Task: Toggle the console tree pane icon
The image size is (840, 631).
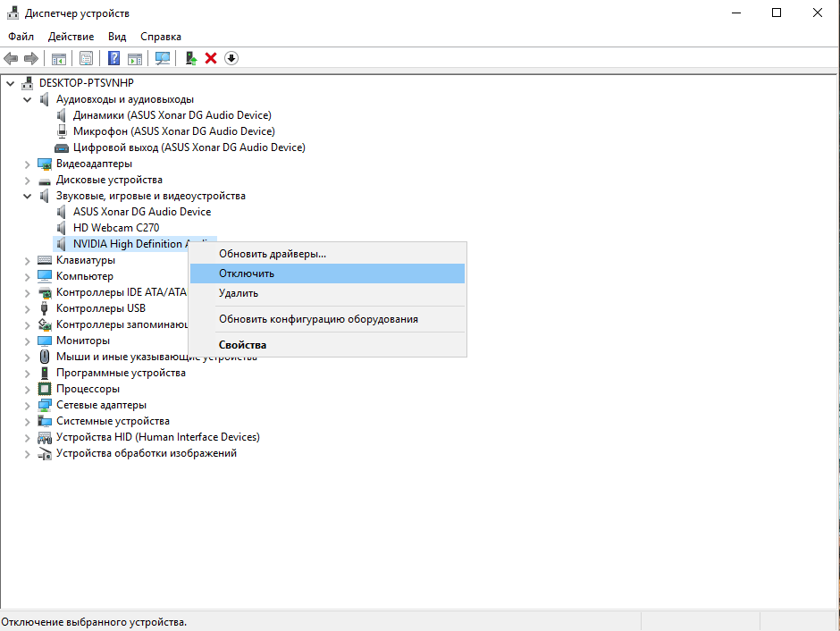Action: click(x=59, y=58)
